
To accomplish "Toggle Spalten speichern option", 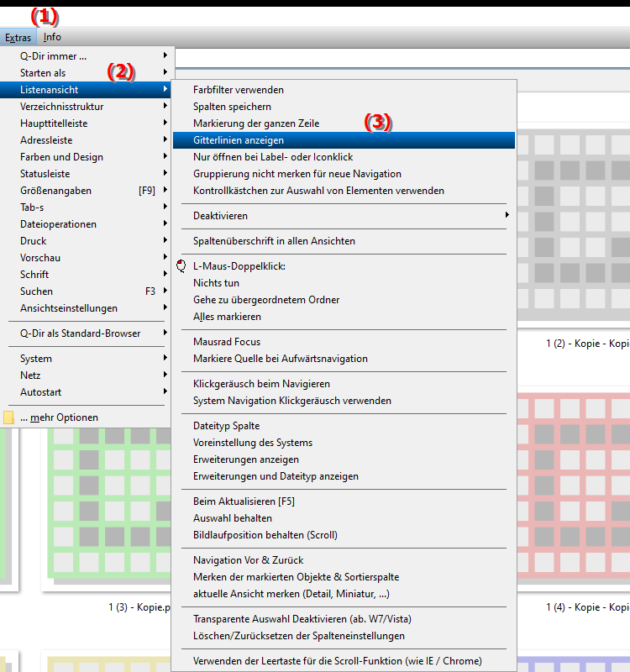I will click(344, 107).
